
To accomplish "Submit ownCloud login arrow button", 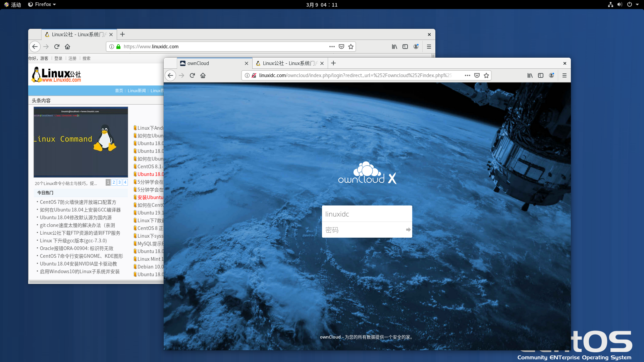I will click(408, 230).
